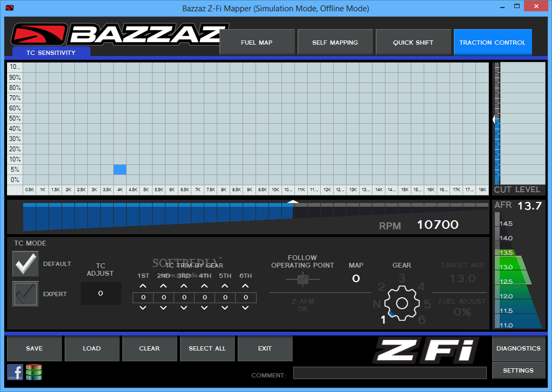Increase 4TH gear TC trim

(x=204, y=286)
